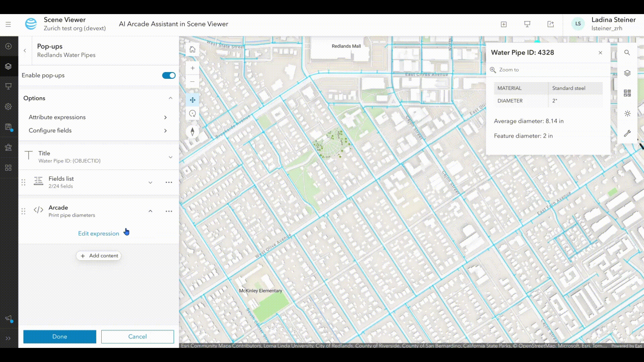The height and width of the screenshot is (362, 644).
Task: Close the Water Pipe pop-up
Action: [600, 53]
